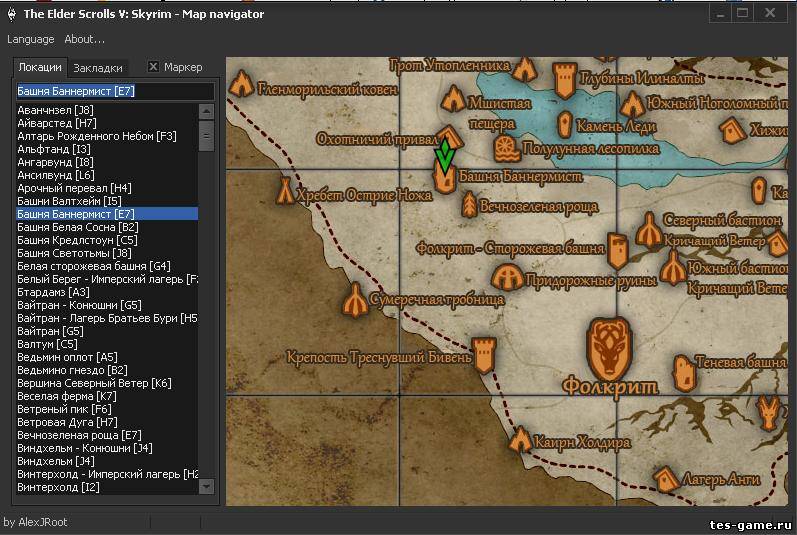Click the list scrollbar up arrow
The width and height of the screenshot is (797, 535).
coord(206,111)
